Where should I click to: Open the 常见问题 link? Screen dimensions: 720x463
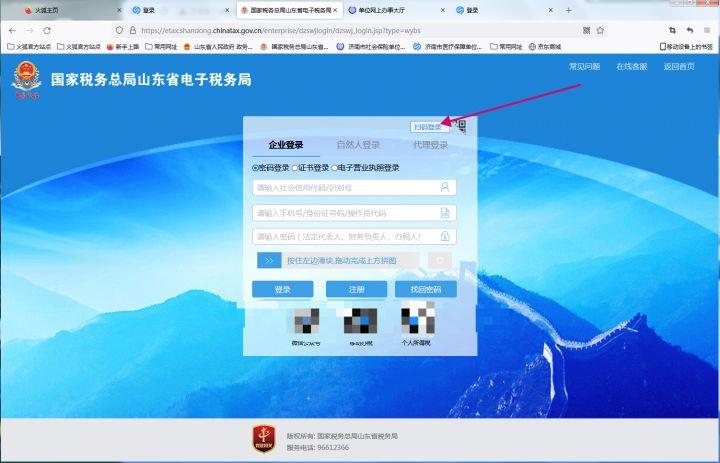(585, 67)
